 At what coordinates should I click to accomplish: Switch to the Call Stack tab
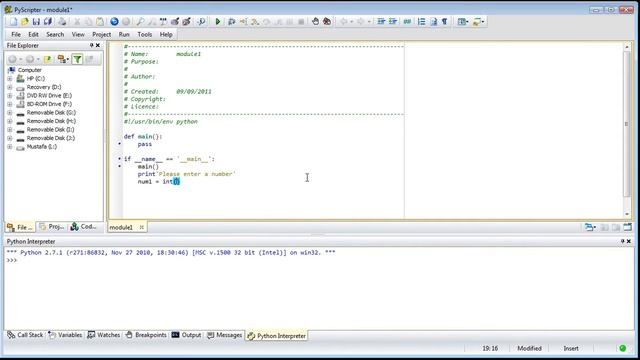25,335
